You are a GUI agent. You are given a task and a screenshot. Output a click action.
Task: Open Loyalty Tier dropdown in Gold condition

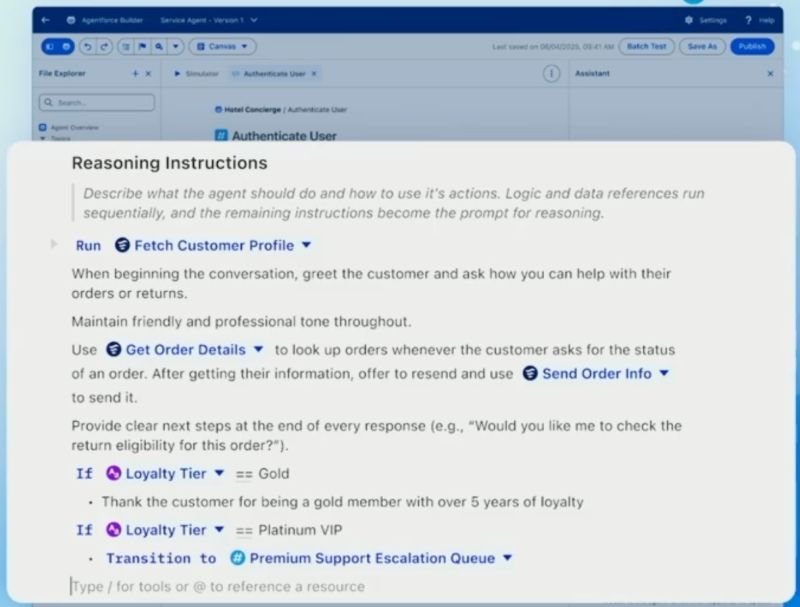pos(219,473)
